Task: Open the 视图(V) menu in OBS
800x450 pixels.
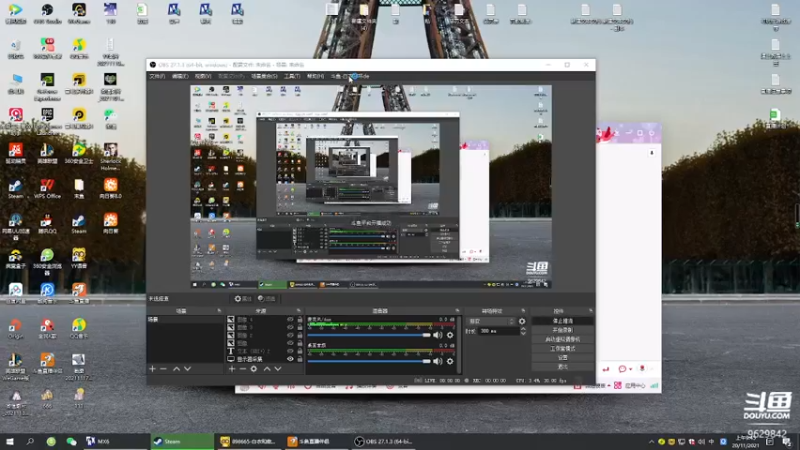Action: pos(203,77)
